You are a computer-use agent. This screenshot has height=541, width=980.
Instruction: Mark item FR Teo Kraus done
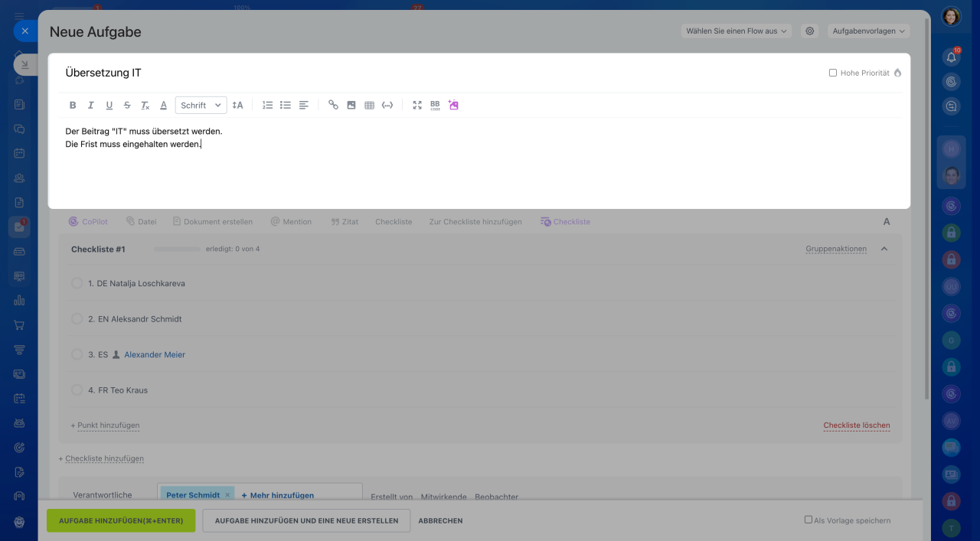tap(77, 390)
